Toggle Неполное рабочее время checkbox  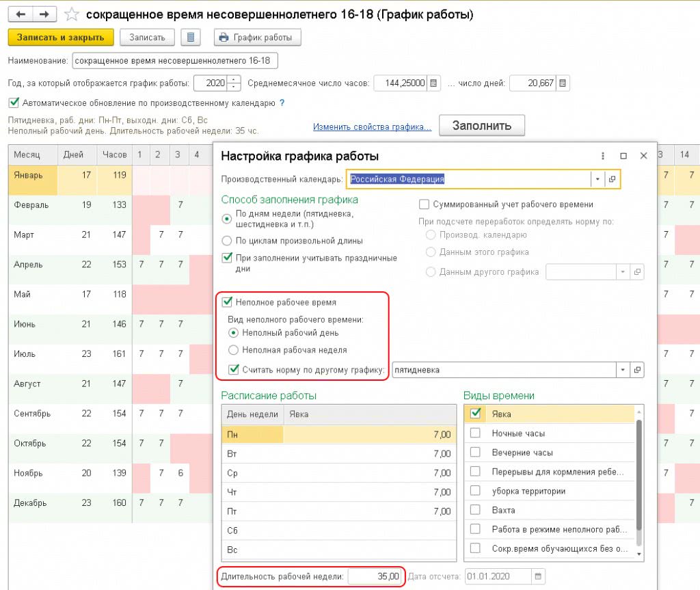coord(228,301)
